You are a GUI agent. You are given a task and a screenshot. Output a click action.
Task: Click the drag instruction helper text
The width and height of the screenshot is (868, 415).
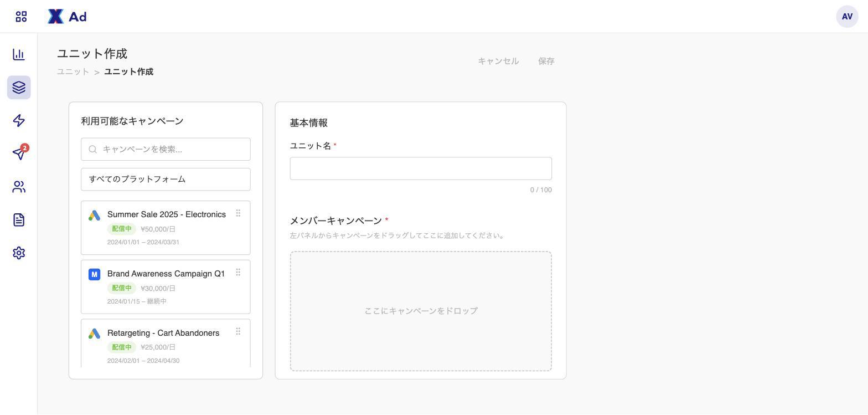399,235
